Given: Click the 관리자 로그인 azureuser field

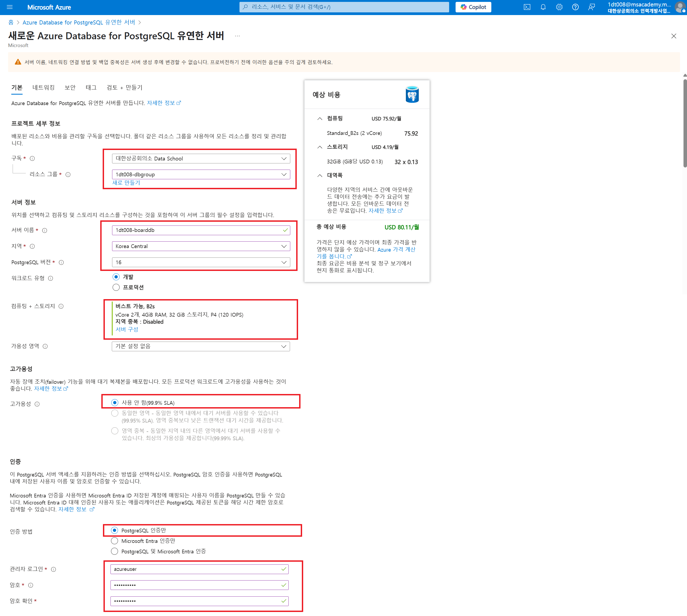Looking at the screenshot, I should (199, 569).
